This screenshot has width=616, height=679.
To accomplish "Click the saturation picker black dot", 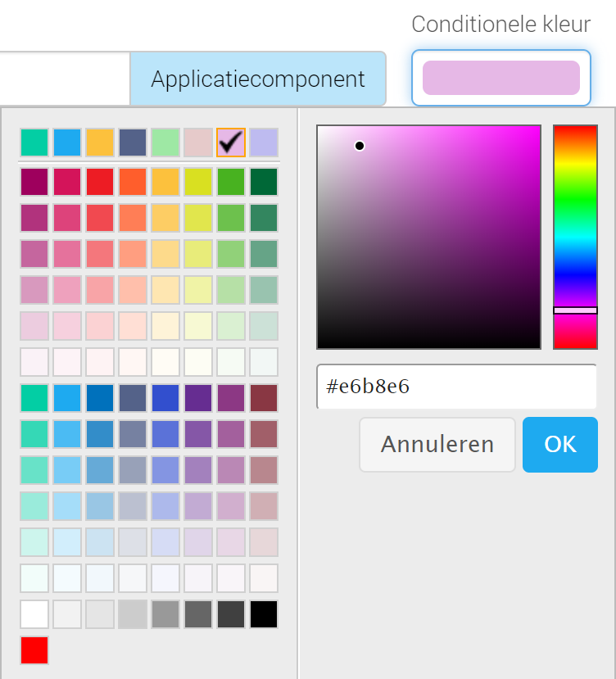I will 359,146.
